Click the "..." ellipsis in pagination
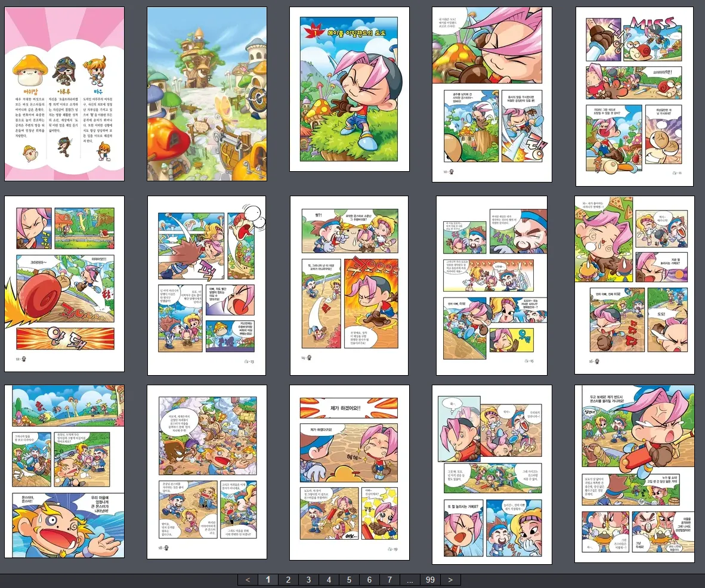Viewport: 705px width, 588px height. [x=409, y=580]
